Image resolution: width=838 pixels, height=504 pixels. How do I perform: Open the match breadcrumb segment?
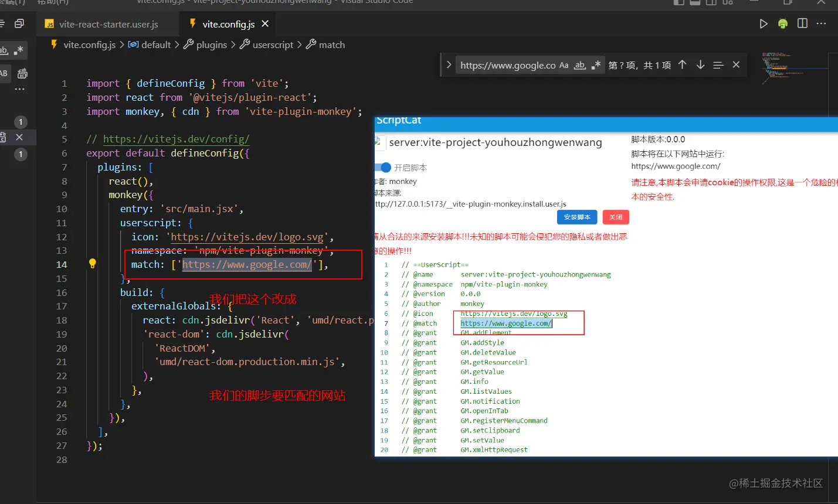click(325, 45)
